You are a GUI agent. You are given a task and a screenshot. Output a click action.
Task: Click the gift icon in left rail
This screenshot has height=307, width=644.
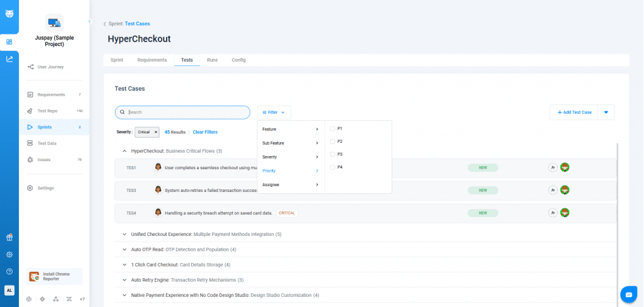click(x=9, y=238)
